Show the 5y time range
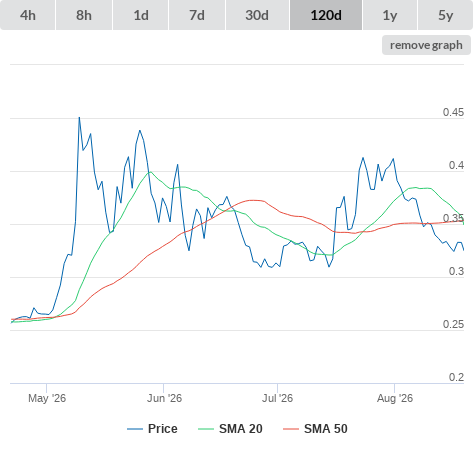 click(x=445, y=15)
